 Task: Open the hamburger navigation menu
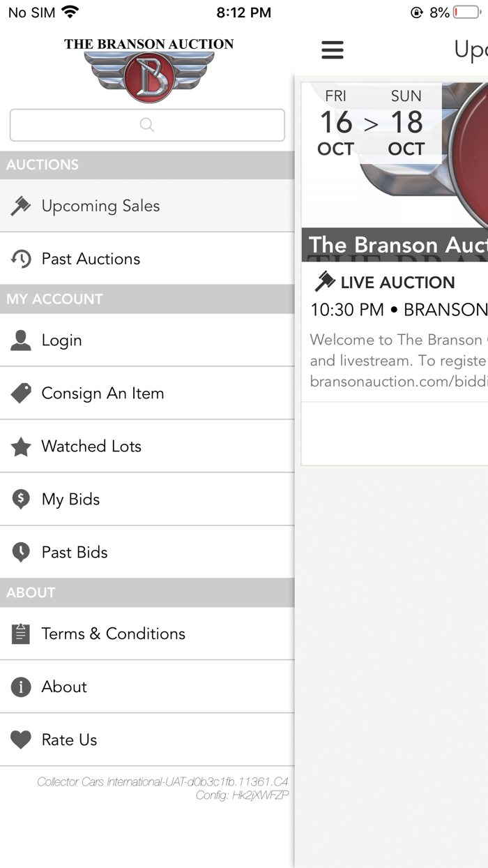(x=333, y=50)
